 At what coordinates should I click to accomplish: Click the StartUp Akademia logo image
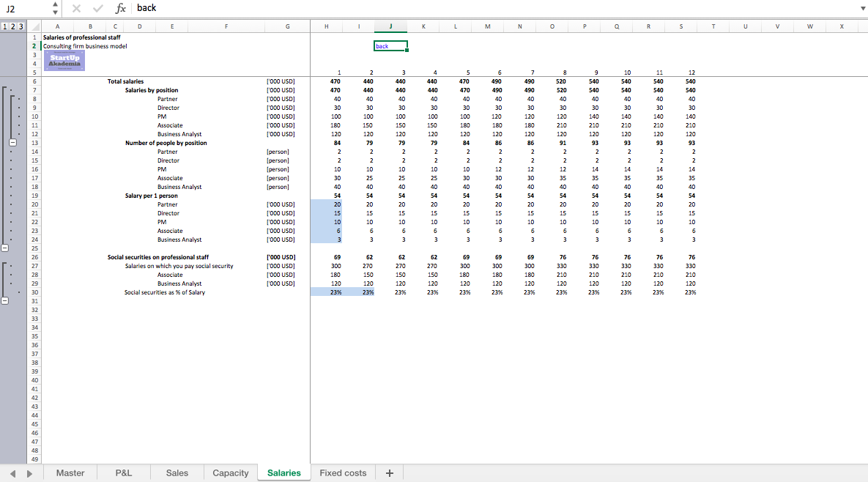click(x=63, y=59)
